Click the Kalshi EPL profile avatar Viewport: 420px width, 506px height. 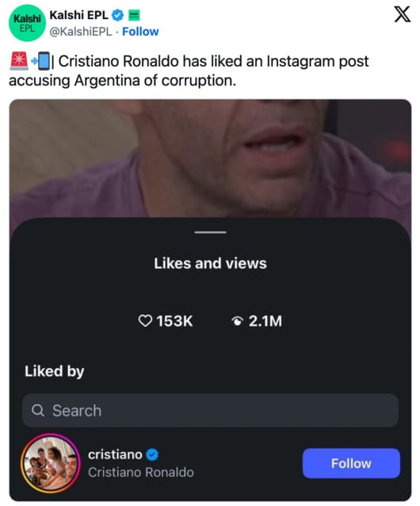[x=27, y=23]
